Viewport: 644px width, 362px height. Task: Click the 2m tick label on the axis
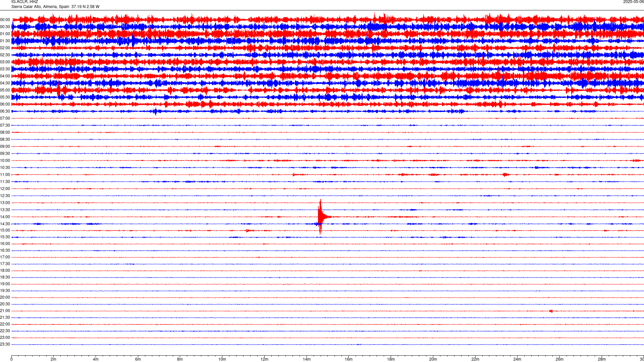coord(54,359)
